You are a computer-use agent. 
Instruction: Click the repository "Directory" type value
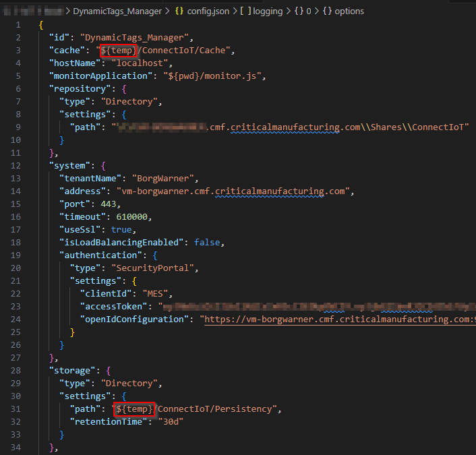[129, 101]
